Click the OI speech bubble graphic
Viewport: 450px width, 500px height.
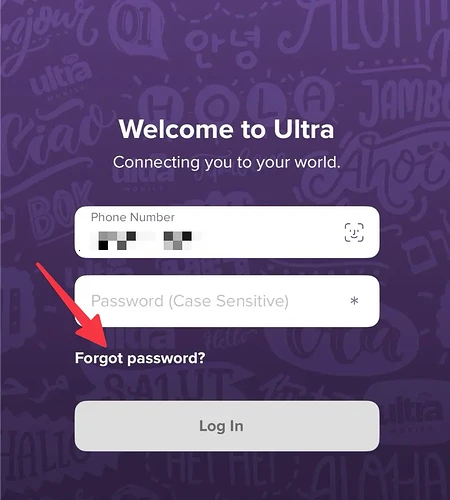coord(138,28)
